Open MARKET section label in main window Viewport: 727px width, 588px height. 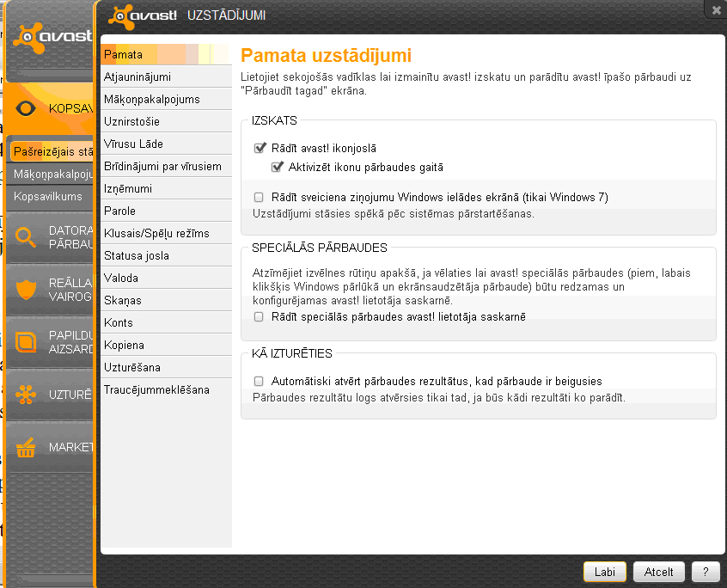tap(70, 448)
